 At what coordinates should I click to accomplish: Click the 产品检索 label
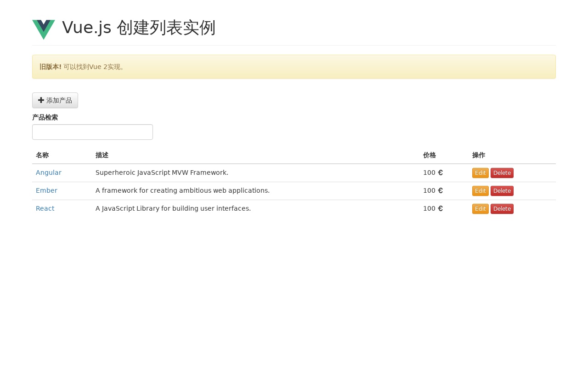pyautogui.click(x=45, y=117)
